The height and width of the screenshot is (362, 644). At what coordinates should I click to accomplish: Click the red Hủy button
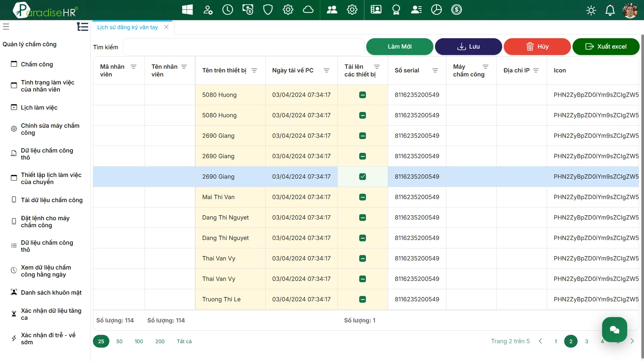[x=537, y=47]
